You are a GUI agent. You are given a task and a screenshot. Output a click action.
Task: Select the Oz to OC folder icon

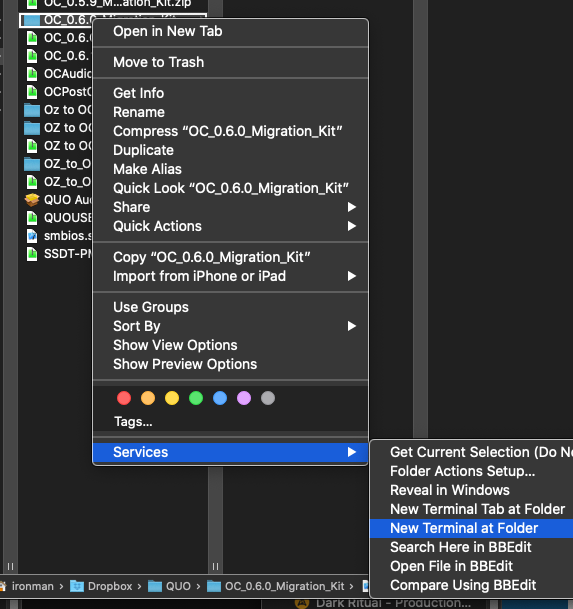point(32,110)
